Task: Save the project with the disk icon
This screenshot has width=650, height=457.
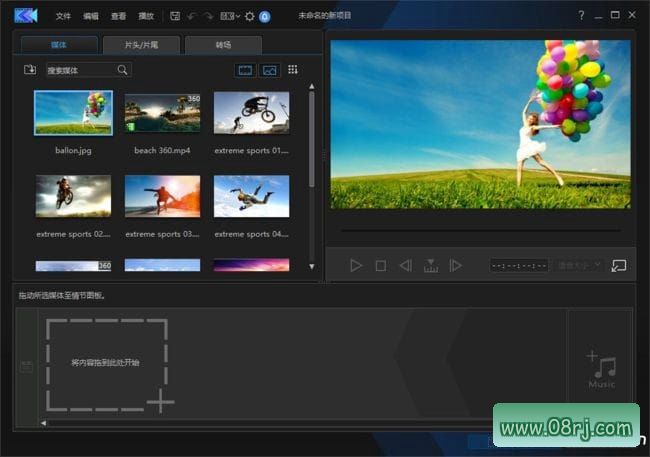Action: (175, 16)
